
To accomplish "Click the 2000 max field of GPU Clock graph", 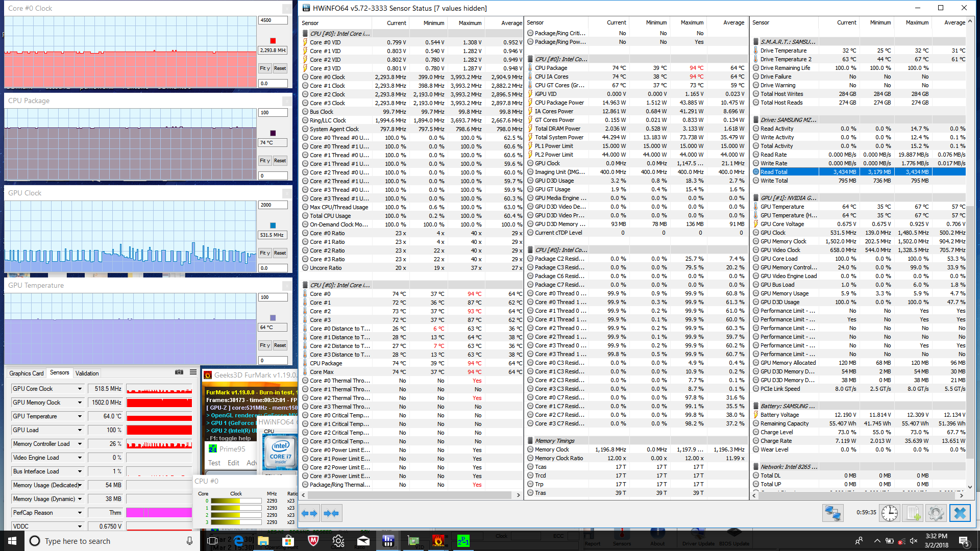I will [273, 205].
